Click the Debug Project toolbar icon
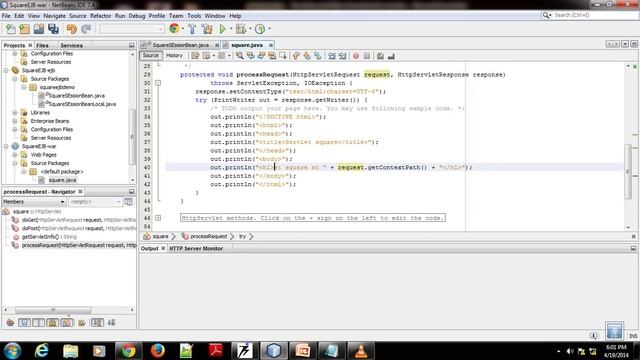This screenshot has width=640, height=360. click(241, 29)
